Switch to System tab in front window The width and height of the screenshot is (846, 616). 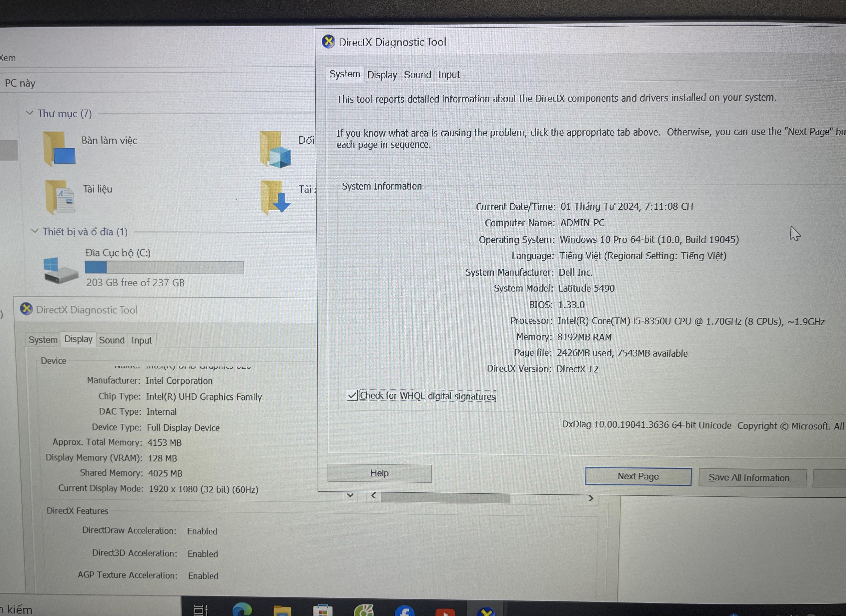pyautogui.click(x=345, y=74)
